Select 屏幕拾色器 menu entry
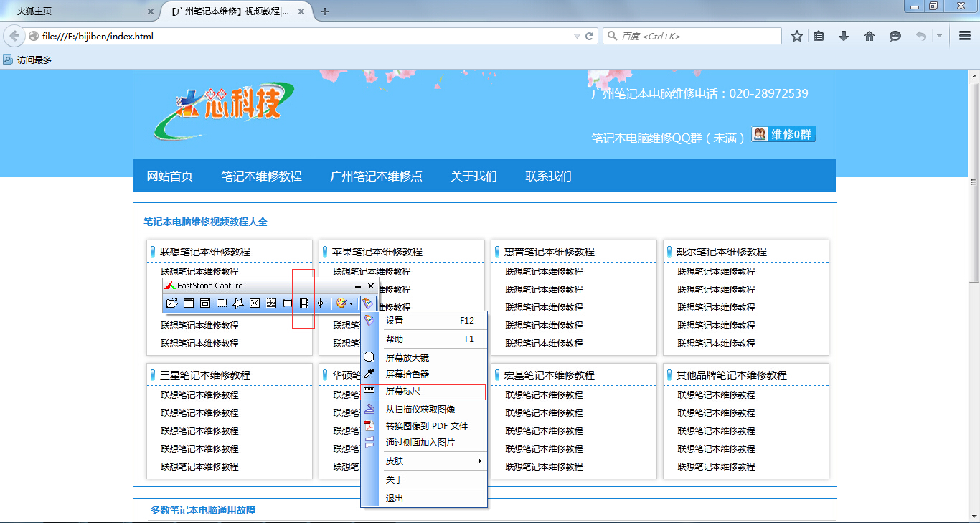Screen dimensions: 980x523 point(407,374)
